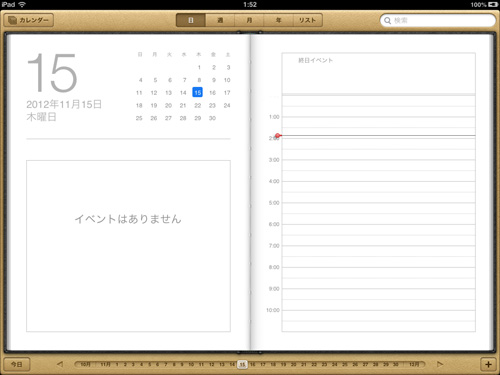The height and width of the screenshot is (375, 500).
Task: Select day 30 in mini calendar
Action: point(212,118)
